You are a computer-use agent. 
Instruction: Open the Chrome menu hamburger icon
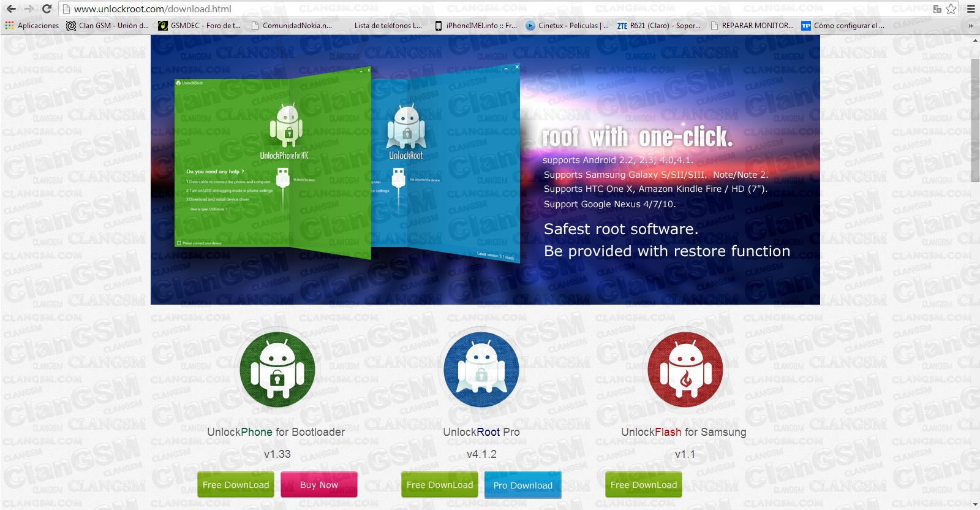tap(971, 9)
